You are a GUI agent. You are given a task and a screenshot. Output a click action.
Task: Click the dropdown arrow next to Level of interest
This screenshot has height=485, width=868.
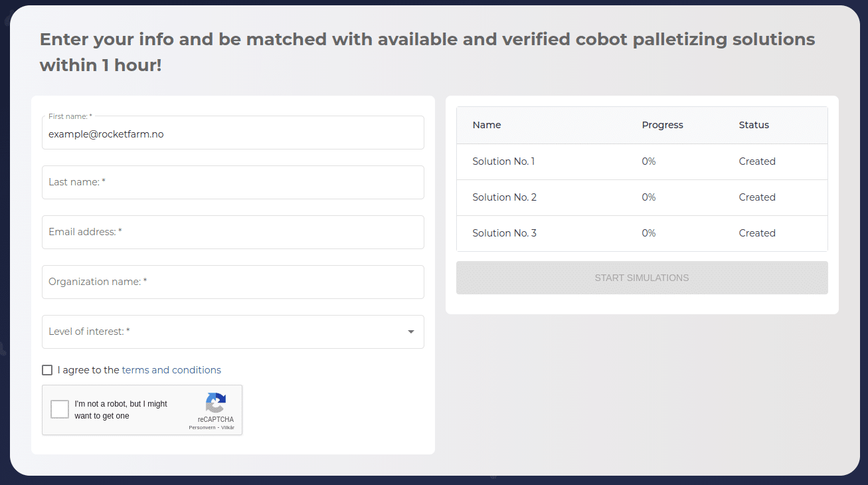[x=410, y=332]
